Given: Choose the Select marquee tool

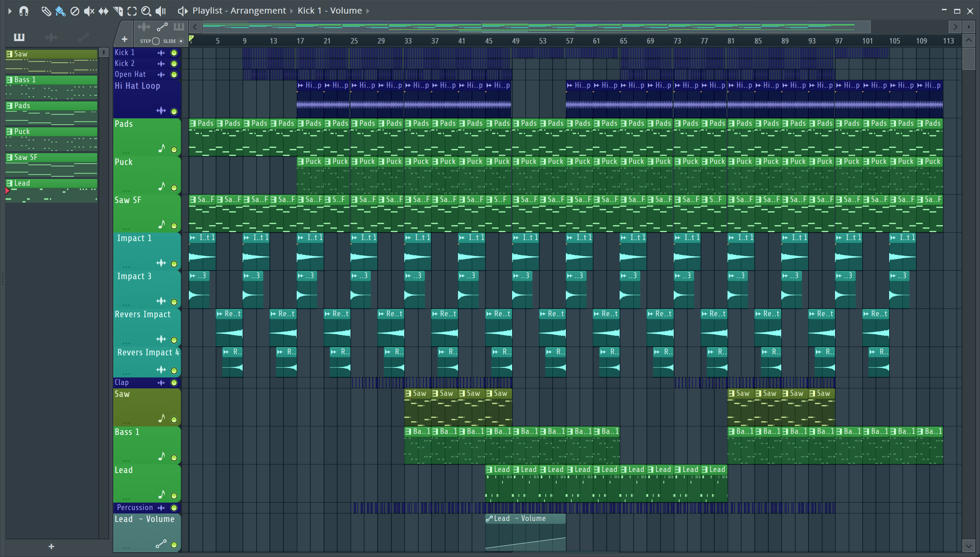Looking at the screenshot, I should (x=132, y=11).
